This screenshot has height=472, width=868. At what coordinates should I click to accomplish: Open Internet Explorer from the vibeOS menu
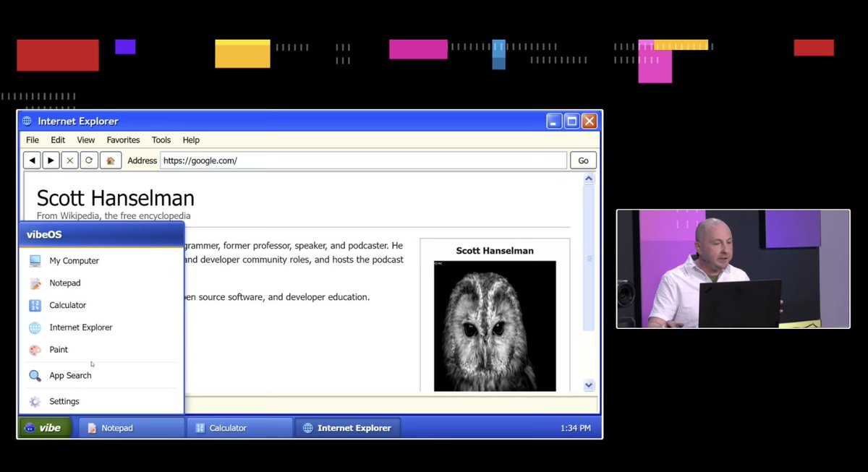101,327
